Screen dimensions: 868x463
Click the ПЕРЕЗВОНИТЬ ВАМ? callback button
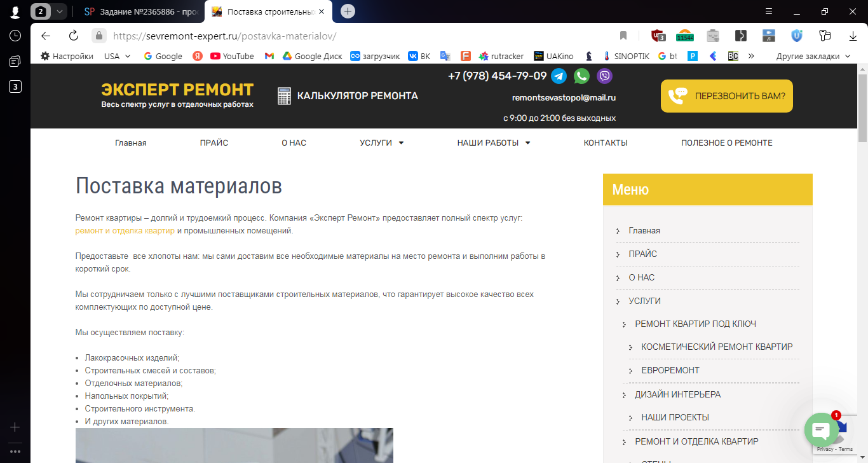727,96
